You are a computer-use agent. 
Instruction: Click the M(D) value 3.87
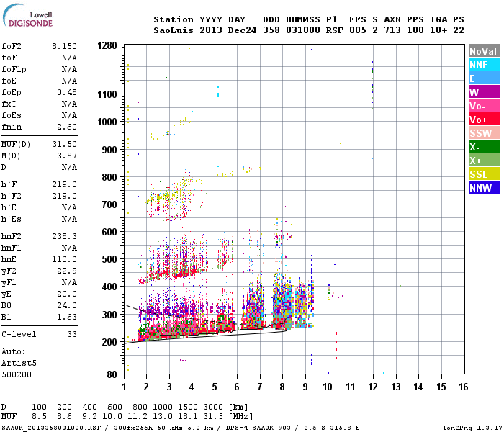(67, 156)
